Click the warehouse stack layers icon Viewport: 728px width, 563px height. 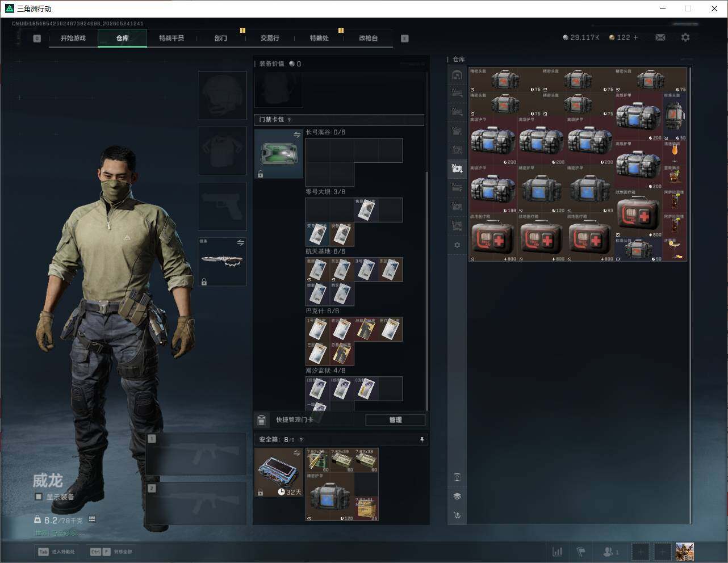pyautogui.click(x=457, y=496)
